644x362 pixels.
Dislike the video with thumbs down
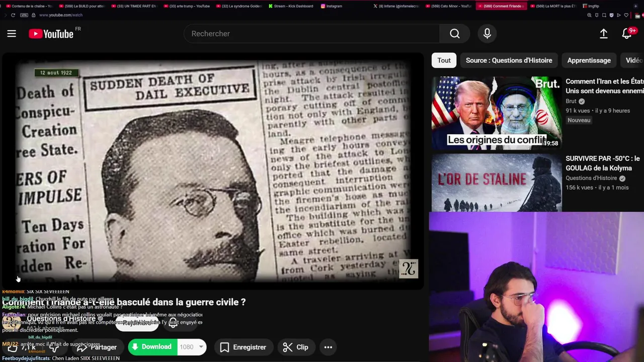[x=54, y=347]
